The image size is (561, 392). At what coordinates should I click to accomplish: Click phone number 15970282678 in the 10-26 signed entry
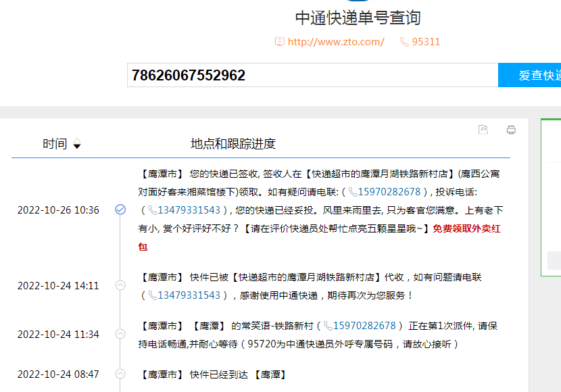(389, 192)
